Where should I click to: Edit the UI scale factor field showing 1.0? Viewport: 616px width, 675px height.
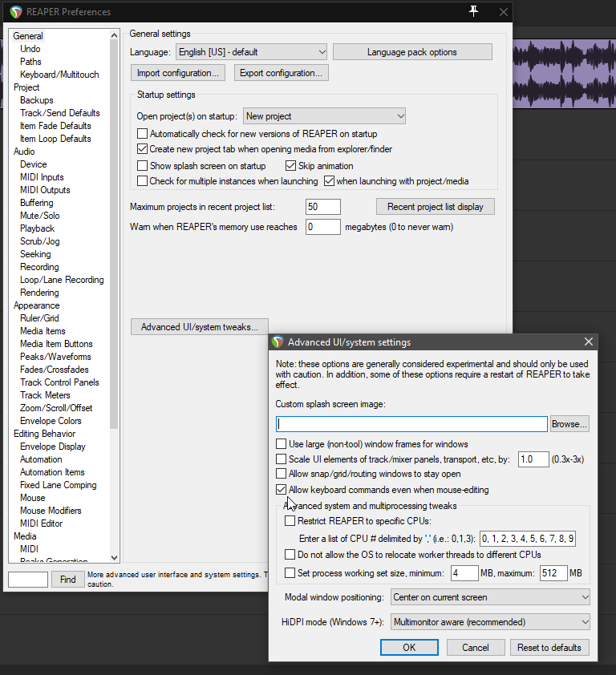533,459
